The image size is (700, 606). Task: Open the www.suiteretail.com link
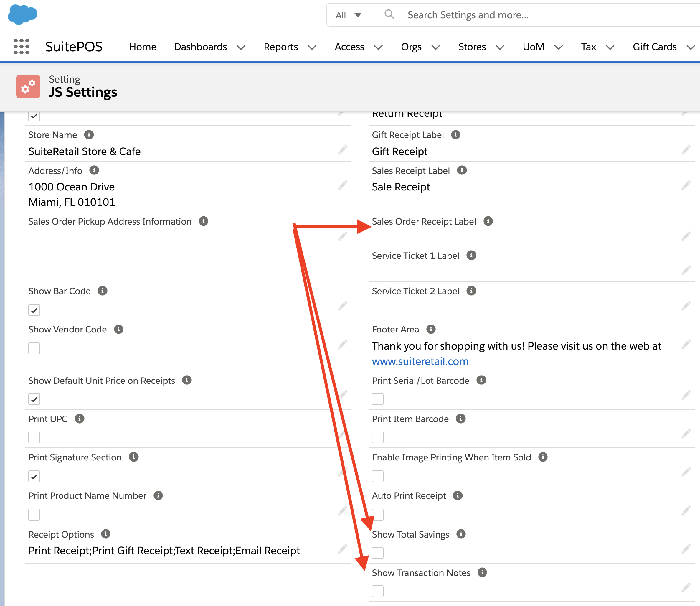pos(420,361)
